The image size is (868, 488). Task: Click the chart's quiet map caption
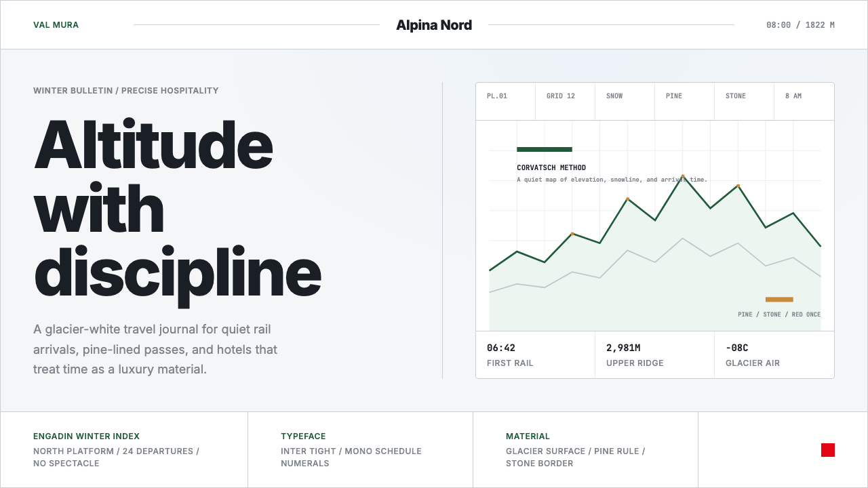point(612,180)
